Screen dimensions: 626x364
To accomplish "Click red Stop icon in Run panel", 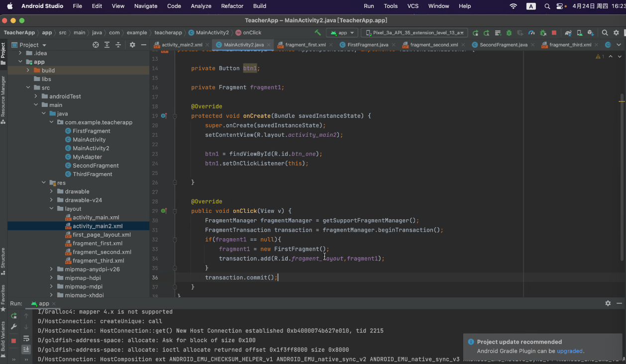I will [14, 341].
